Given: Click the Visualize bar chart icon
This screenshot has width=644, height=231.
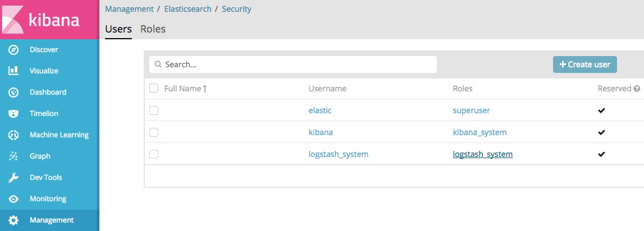Looking at the screenshot, I should point(13,71).
